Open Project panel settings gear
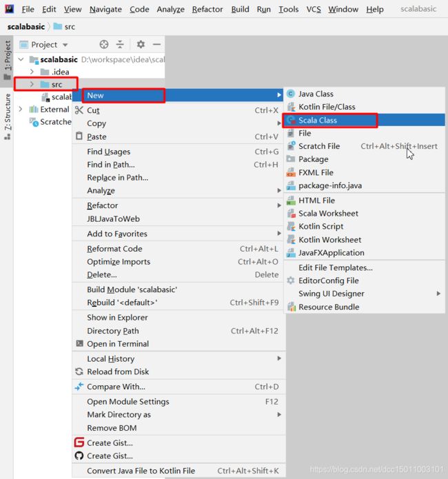 (x=141, y=45)
